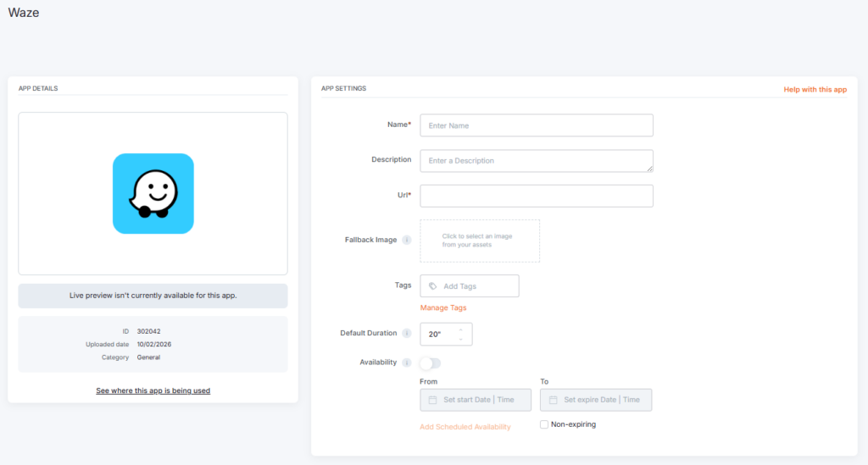Increase Default Duration with the up arrow
This screenshot has height=465, width=868.
point(461,329)
